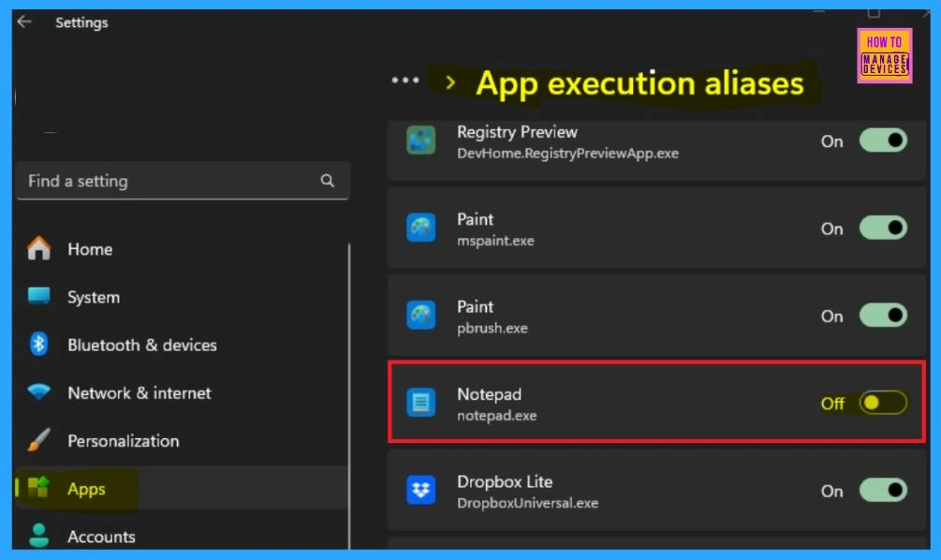The height and width of the screenshot is (560, 941).
Task: Click the notepad.exe label
Action: pos(496,416)
